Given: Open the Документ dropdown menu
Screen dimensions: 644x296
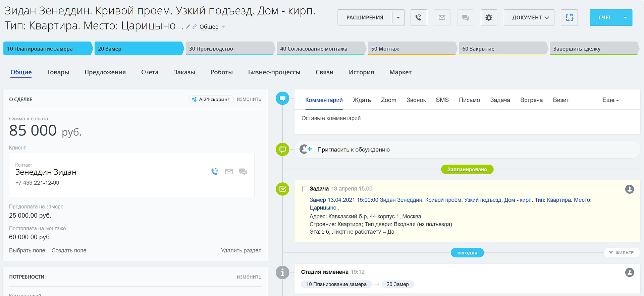Looking at the screenshot, I should pyautogui.click(x=529, y=17).
